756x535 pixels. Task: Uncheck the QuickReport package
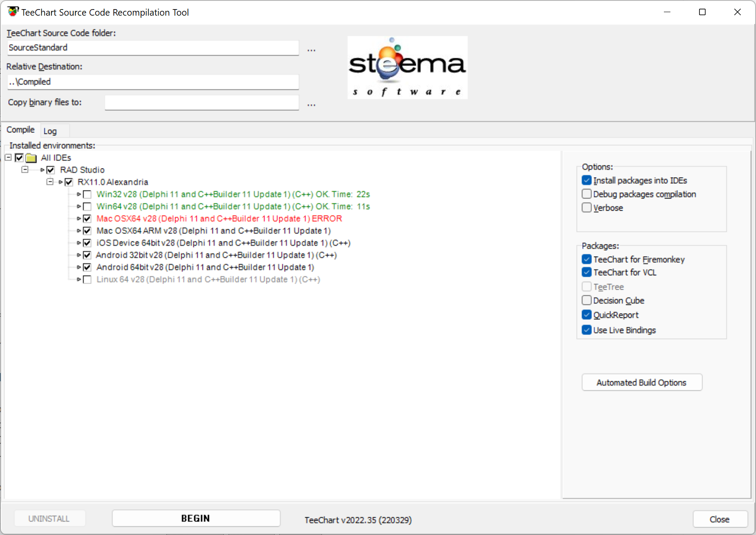coord(587,315)
